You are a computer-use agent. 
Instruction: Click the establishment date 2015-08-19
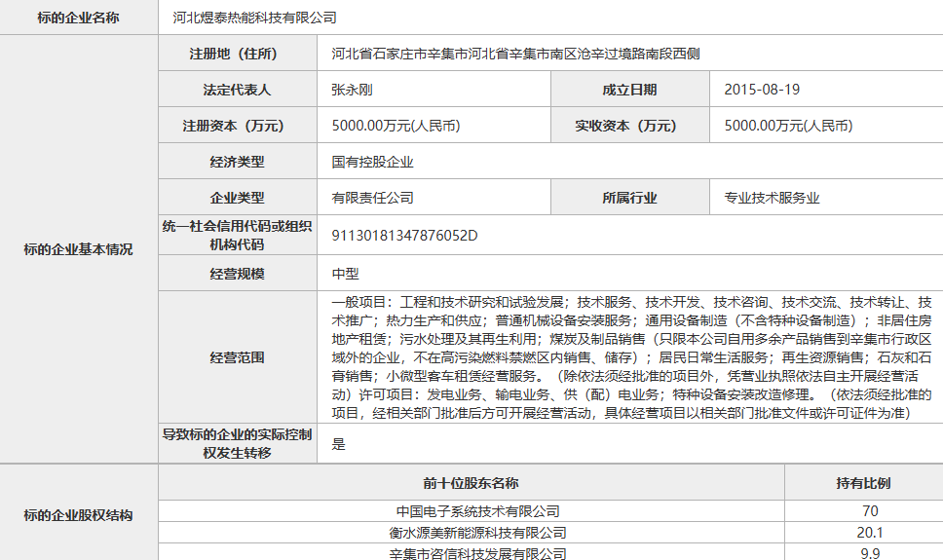pos(762,90)
